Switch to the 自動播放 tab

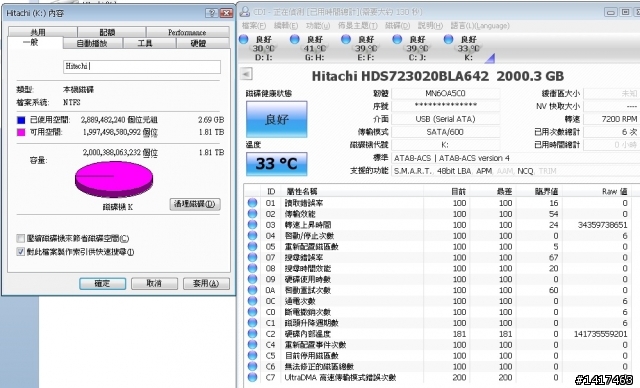[x=93, y=43]
